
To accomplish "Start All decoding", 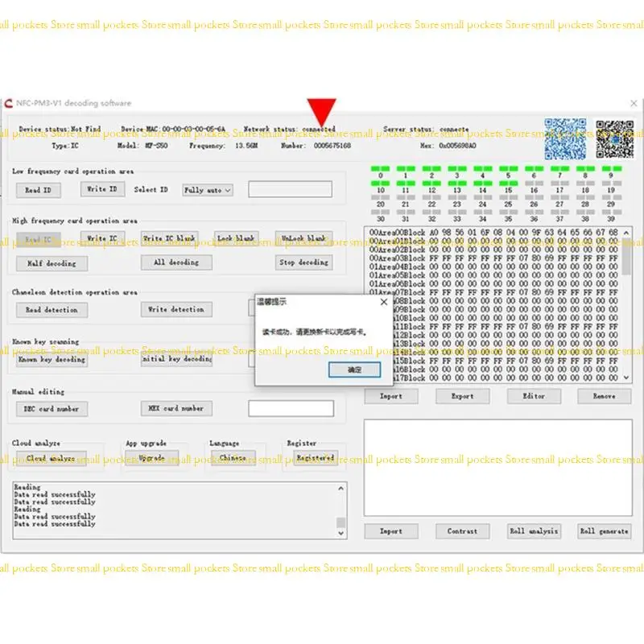I will click(176, 262).
